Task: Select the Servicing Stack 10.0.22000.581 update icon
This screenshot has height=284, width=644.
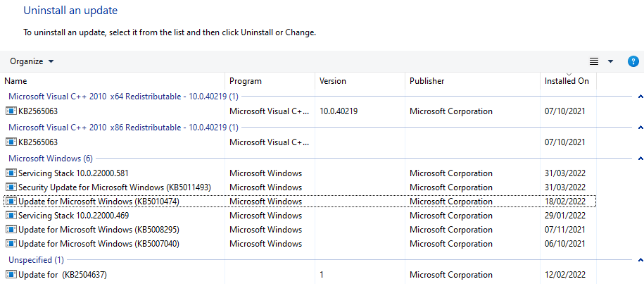Action: [11, 173]
